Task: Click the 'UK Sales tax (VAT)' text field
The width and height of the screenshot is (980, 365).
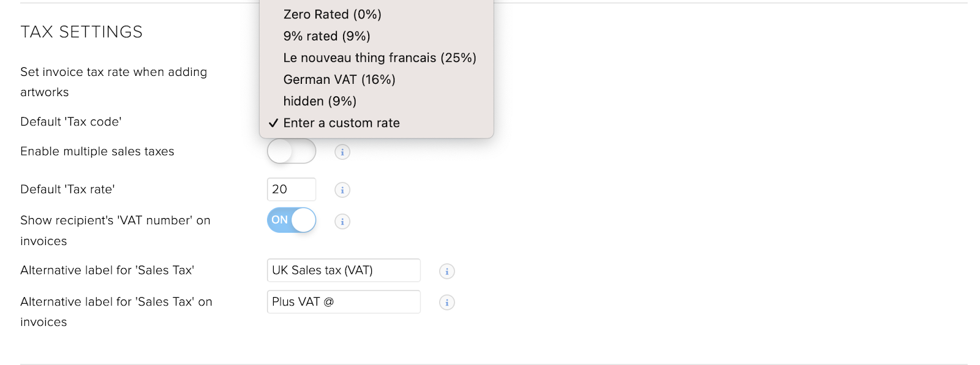Action: pyautogui.click(x=344, y=270)
